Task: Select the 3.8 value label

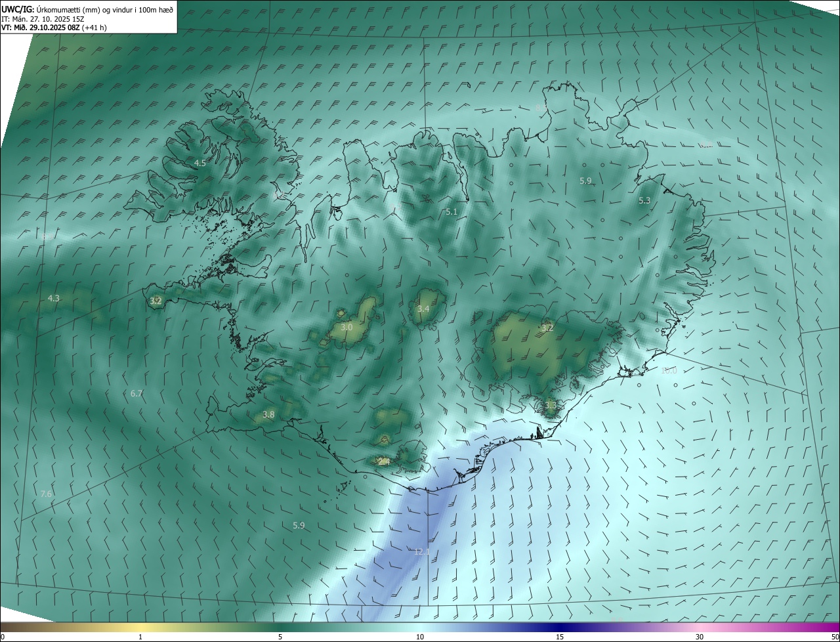Action: click(268, 415)
